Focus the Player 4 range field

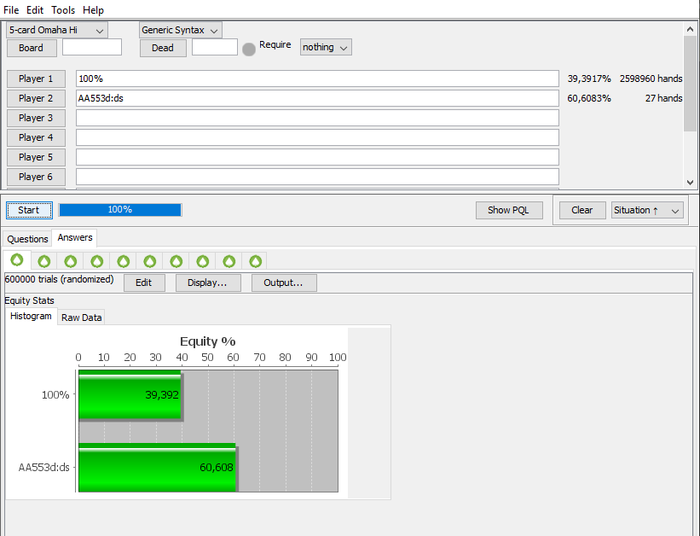coord(317,137)
